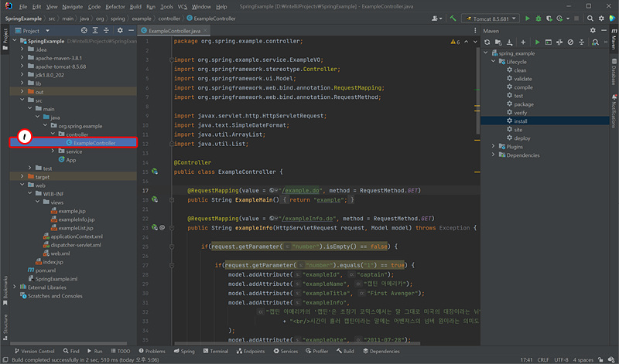The height and width of the screenshot is (364, 619).
Task: Open the Services tool window
Action: (x=286, y=351)
